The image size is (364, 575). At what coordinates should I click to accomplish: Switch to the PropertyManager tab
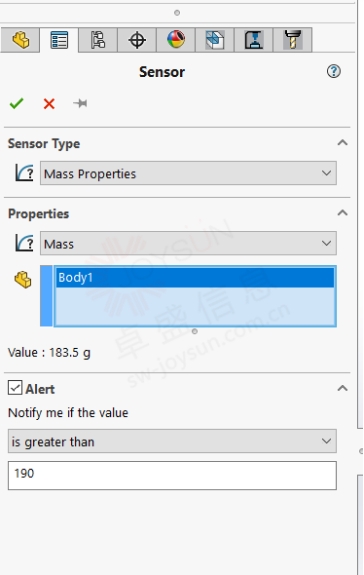[59, 40]
